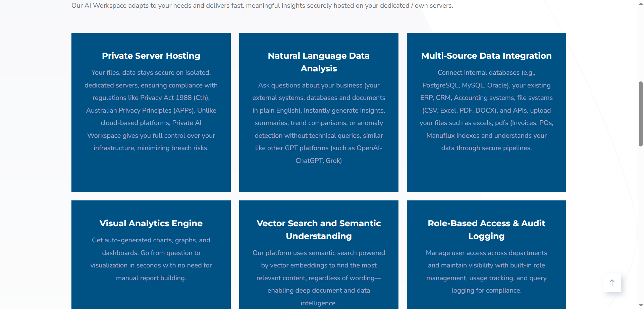
Task: Click the scrollbar down arrow
Action: tap(640, 305)
